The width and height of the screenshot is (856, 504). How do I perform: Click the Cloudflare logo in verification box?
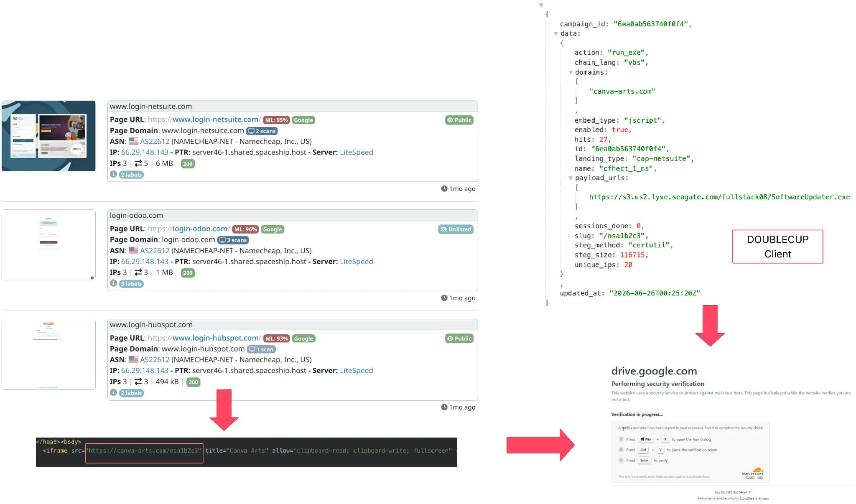[x=753, y=471]
